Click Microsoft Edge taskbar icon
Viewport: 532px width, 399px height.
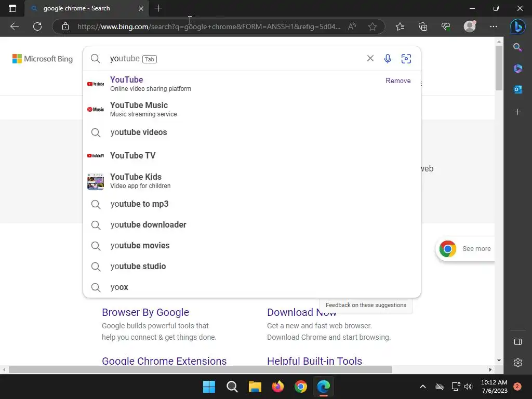(x=323, y=387)
